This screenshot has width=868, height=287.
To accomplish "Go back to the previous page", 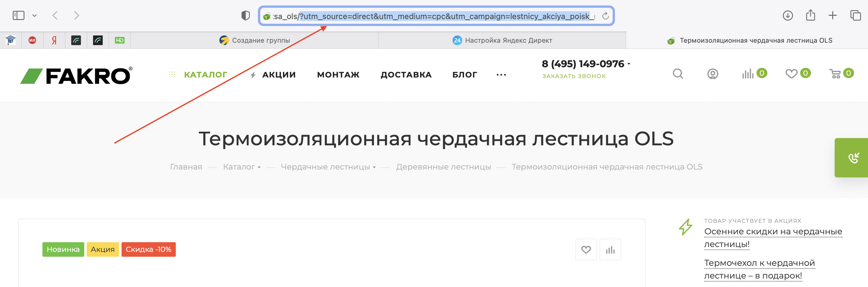I will (x=55, y=15).
